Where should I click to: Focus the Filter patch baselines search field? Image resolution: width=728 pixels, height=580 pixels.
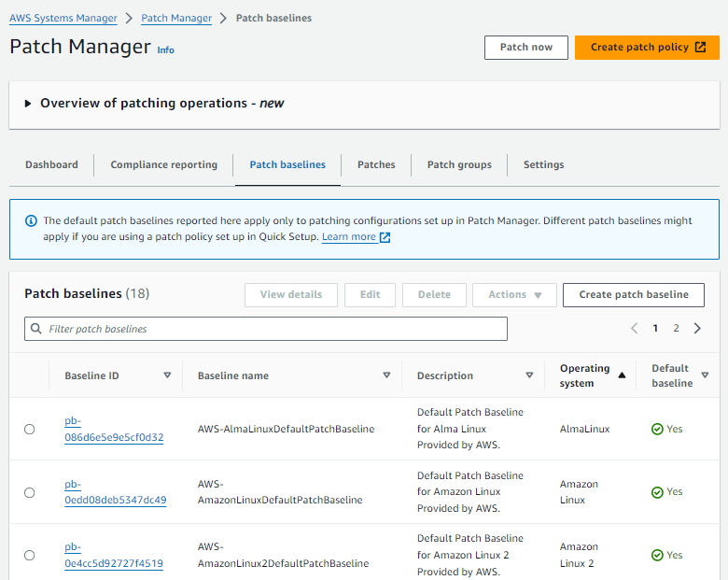coord(266,329)
